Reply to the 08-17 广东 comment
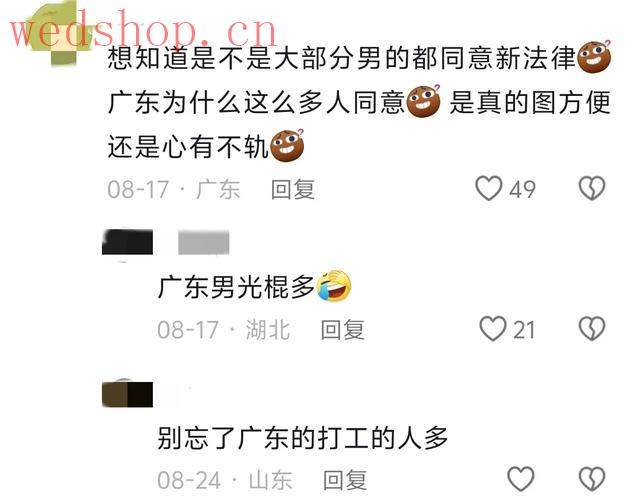 (x=293, y=189)
